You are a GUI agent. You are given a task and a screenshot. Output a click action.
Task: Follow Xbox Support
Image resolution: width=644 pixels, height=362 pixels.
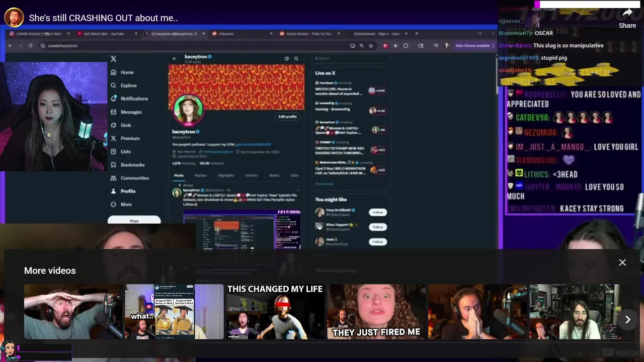[377, 227]
